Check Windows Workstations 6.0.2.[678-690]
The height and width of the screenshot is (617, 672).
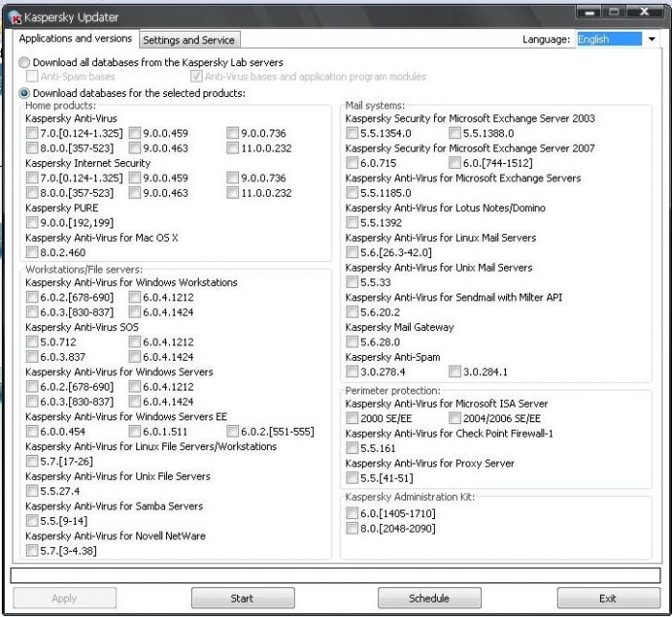coord(32,297)
